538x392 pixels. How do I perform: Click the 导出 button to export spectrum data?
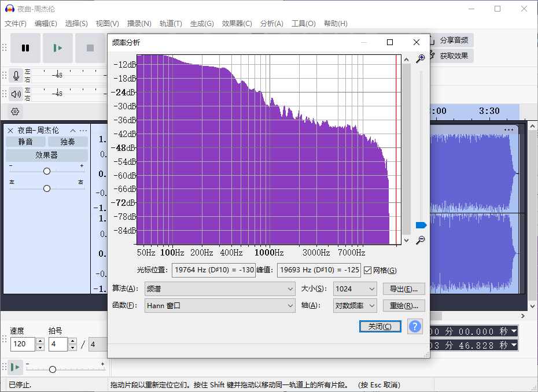click(403, 289)
